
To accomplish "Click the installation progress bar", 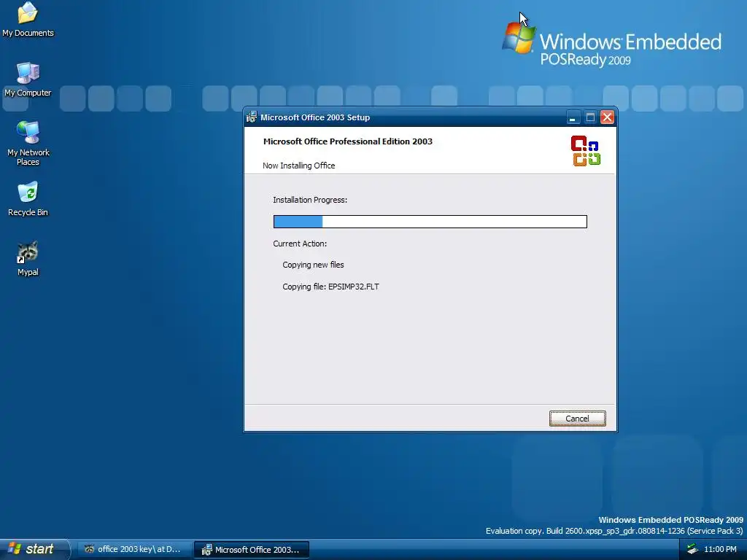I will click(x=430, y=222).
